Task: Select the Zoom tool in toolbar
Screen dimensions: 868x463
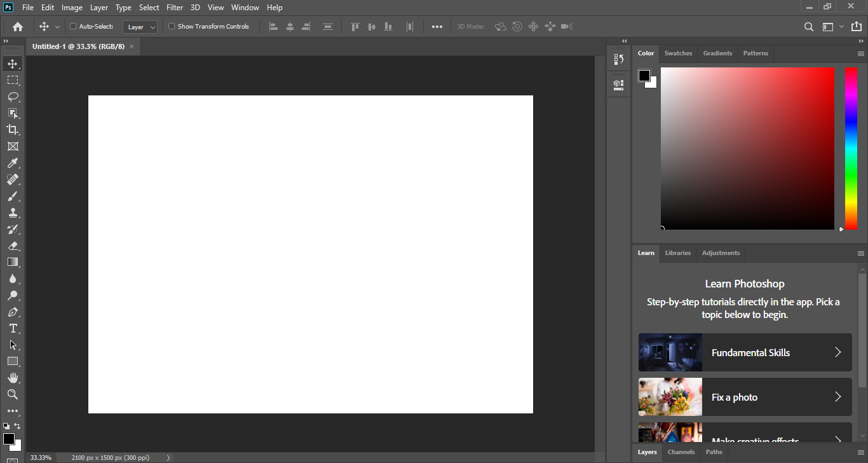Action: click(x=13, y=394)
